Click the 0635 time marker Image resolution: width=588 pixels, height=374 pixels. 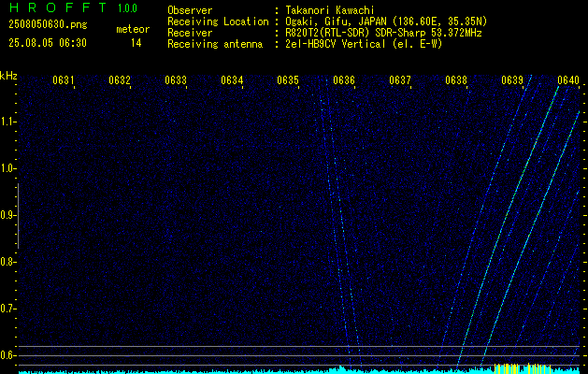pos(288,80)
